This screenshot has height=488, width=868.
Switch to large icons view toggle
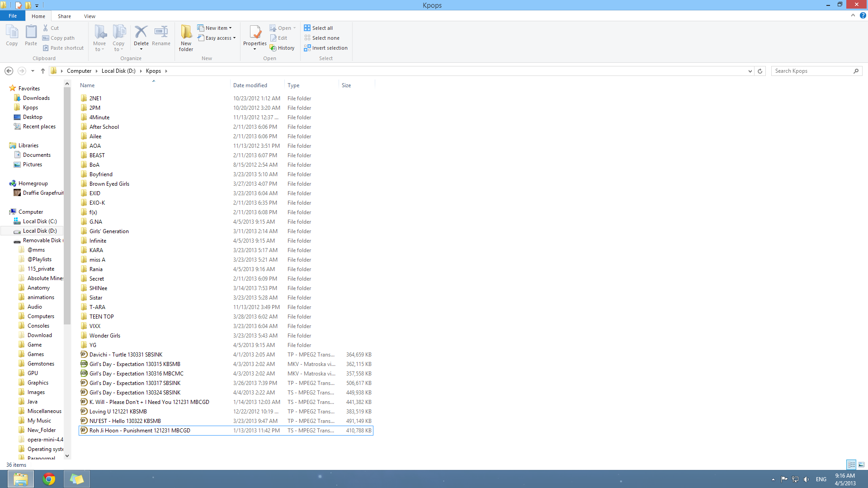861,465
